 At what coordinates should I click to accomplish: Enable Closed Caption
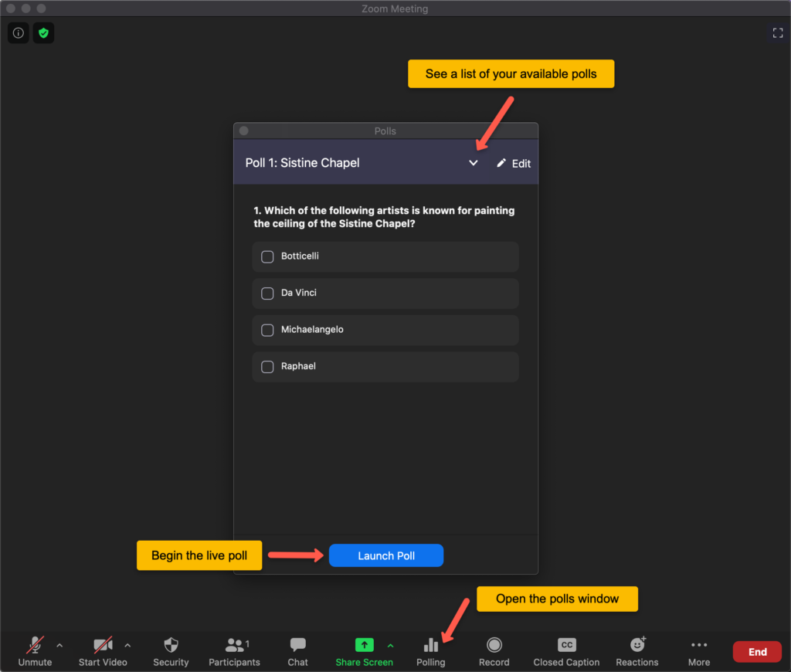click(x=566, y=651)
